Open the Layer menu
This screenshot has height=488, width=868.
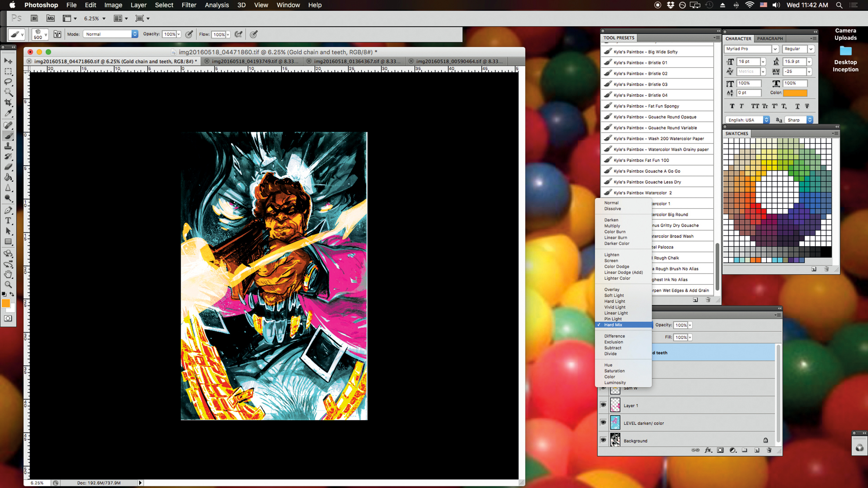tap(138, 5)
